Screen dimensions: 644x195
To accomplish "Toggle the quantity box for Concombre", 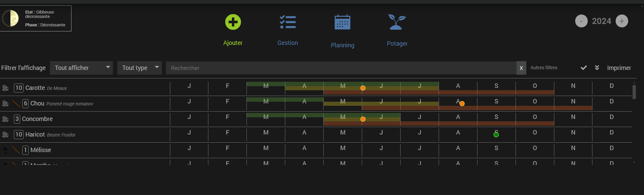I will [x=17, y=119].
